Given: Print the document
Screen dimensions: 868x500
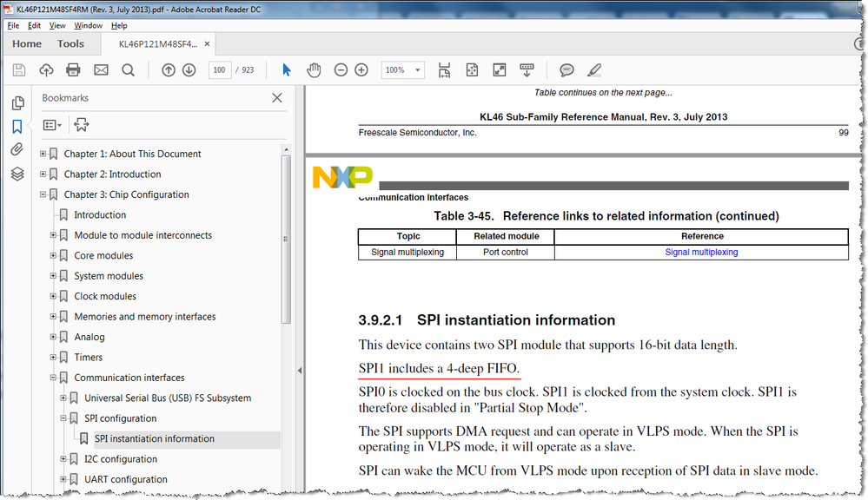Looking at the screenshot, I should click(73, 70).
